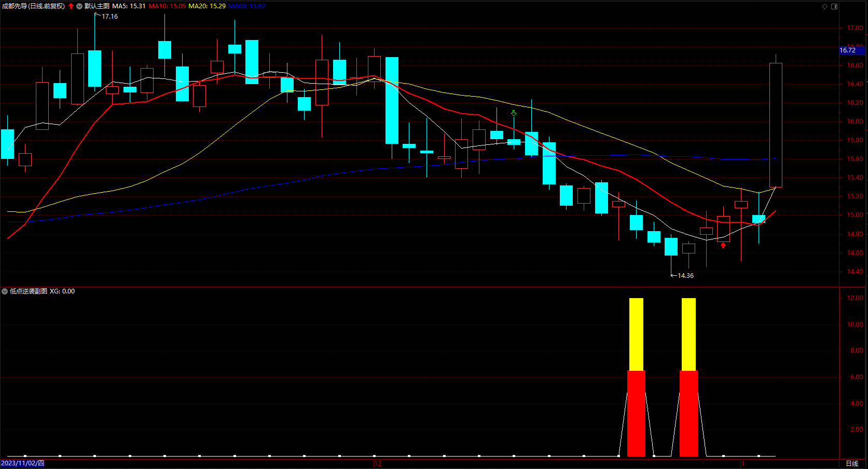Click the 日线 period button at bottom right
This screenshot has width=868, height=469.
click(852, 463)
